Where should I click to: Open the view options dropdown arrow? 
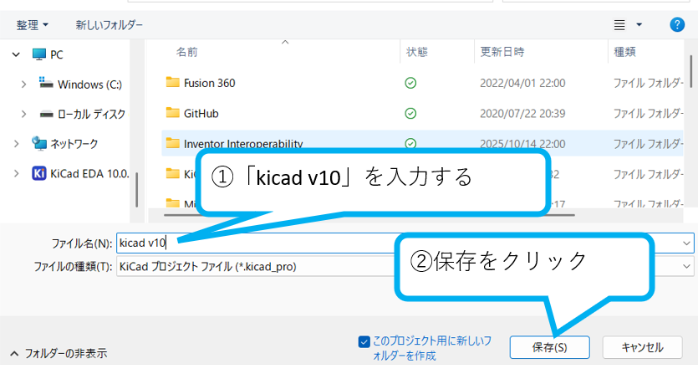pyautogui.click(x=639, y=25)
